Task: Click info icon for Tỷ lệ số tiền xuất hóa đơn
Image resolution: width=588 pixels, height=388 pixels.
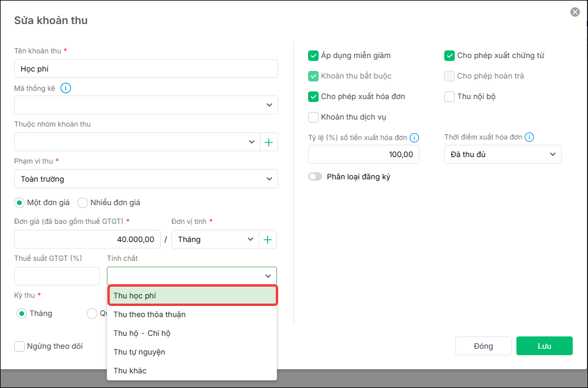Action: pyautogui.click(x=414, y=138)
